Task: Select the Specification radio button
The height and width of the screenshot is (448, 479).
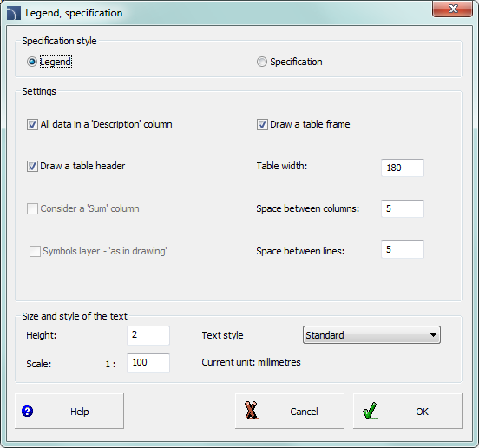Action: (261, 62)
